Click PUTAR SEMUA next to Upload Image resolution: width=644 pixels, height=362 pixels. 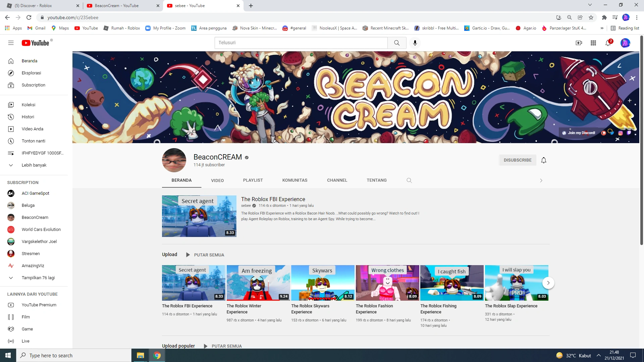tap(209, 255)
